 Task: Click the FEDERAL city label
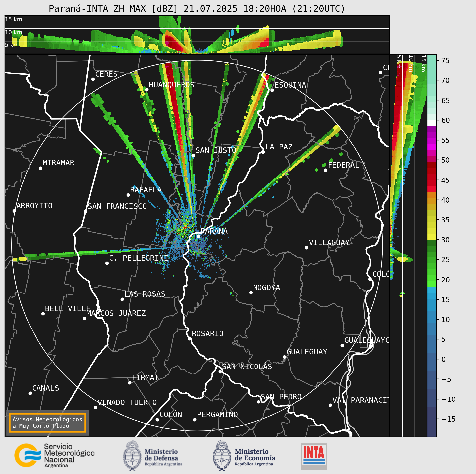click(x=343, y=165)
